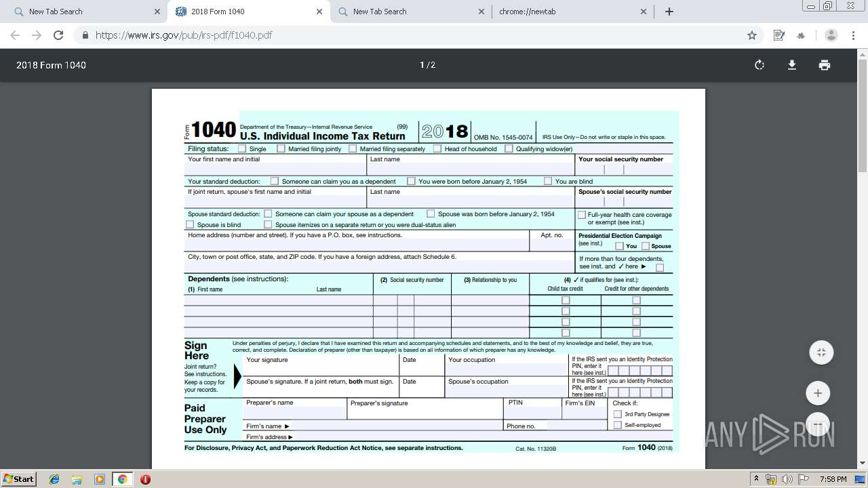Screen dimensions: 868x488
Task: Click the taskbar clock showing 7:58 PM
Action: (833, 479)
